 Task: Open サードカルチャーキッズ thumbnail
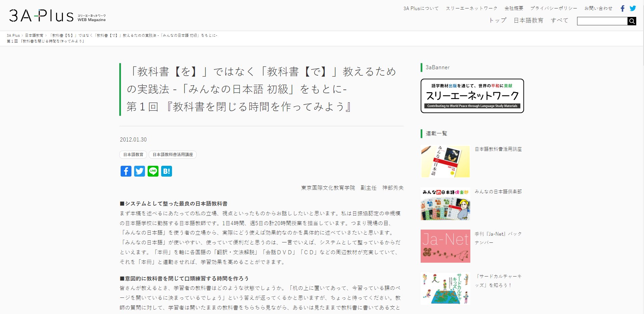445,289
